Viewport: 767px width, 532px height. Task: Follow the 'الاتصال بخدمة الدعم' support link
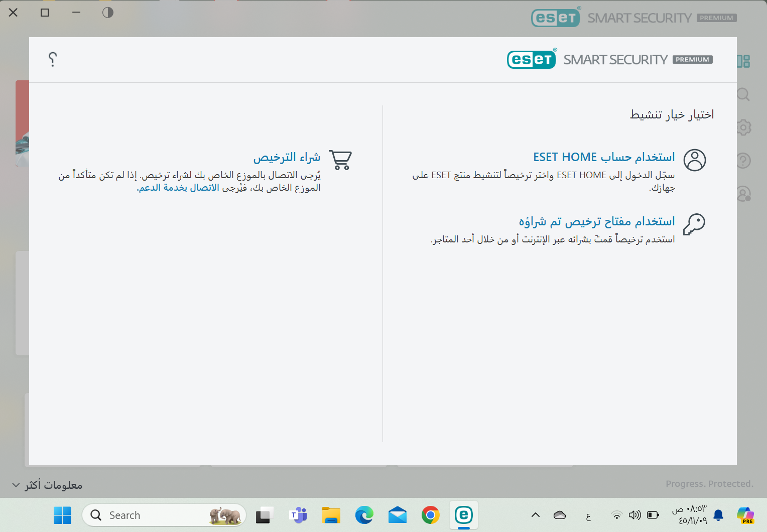click(179, 188)
